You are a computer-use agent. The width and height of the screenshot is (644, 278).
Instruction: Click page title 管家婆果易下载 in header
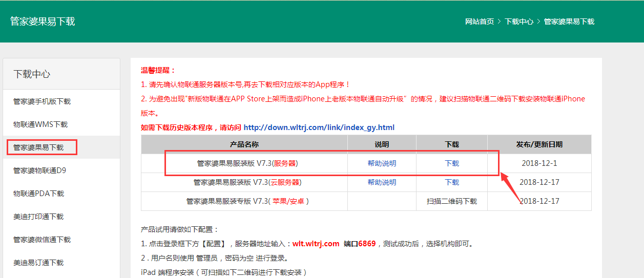point(43,22)
